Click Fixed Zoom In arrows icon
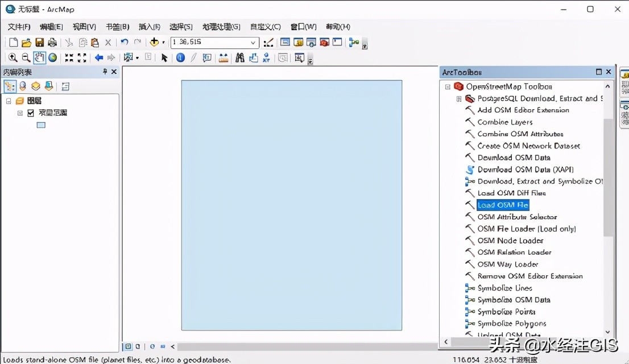 point(69,58)
